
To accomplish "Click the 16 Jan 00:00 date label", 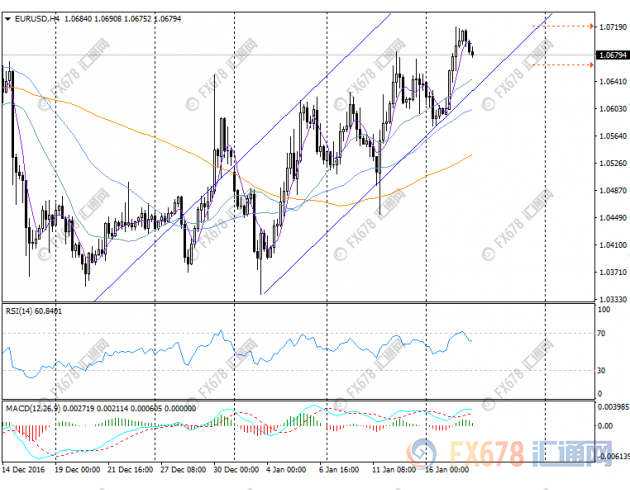I will pyautogui.click(x=450, y=468).
